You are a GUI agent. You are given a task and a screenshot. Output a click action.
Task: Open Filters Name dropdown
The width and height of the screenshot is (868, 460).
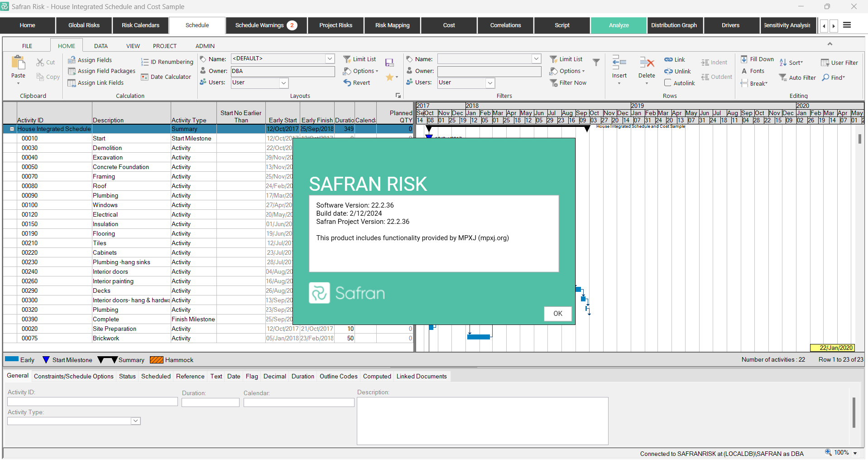click(537, 59)
